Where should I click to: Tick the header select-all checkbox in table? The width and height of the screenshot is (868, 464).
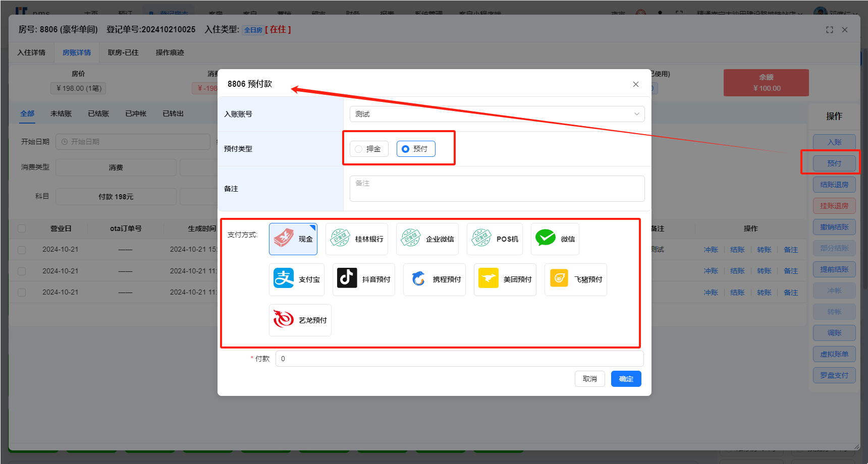(x=22, y=228)
